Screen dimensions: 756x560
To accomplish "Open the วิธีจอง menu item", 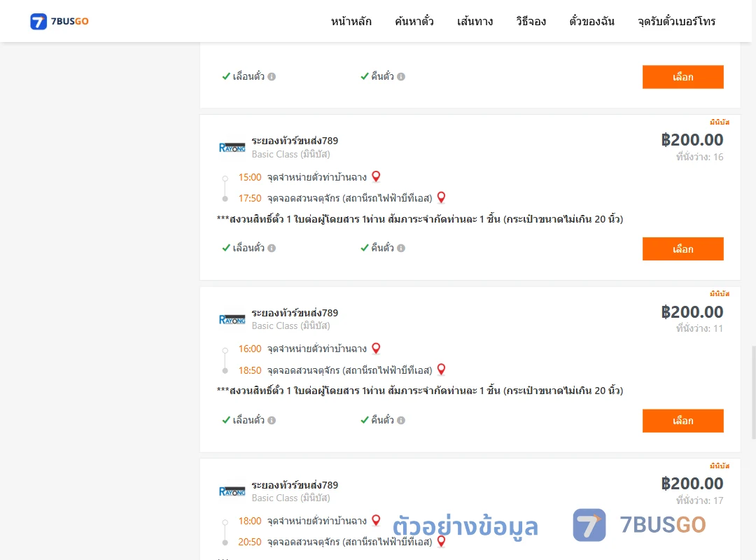I will pos(531,21).
